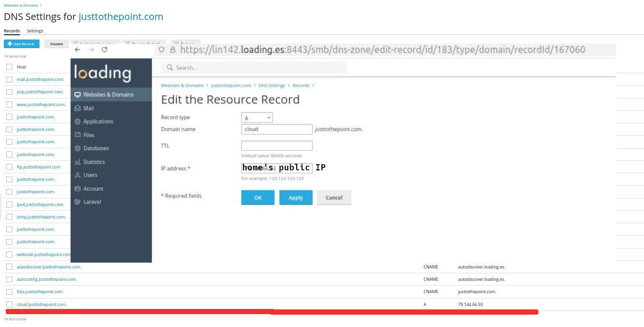Click the blue OK button

pos(258,198)
